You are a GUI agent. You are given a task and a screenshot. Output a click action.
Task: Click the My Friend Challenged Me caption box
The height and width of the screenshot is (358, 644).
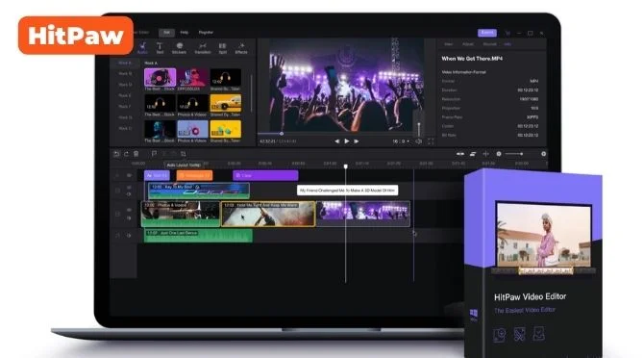point(347,191)
